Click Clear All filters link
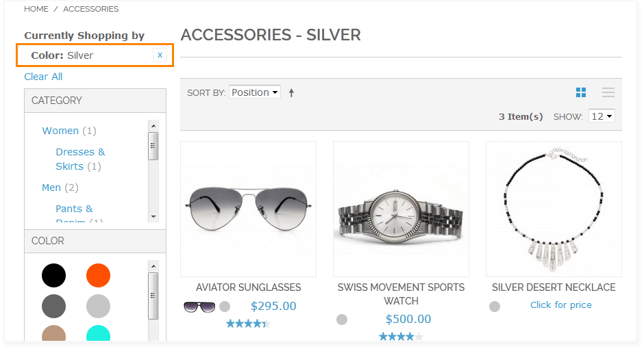The image size is (644, 349). pyautogui.click(x=43, y=77)
